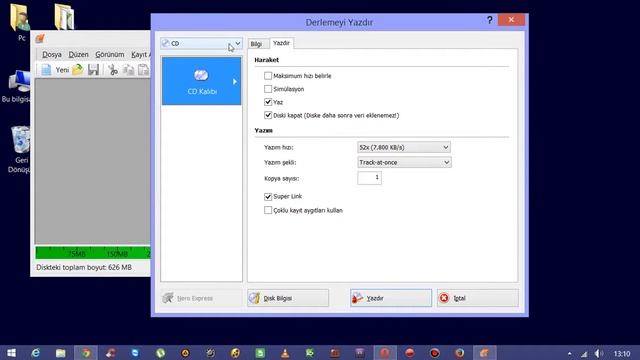Image resolution: width=640 pixels, height=360 pixels.
Task: Click the Kopya sayısı input field
Action: pos(369,178)
